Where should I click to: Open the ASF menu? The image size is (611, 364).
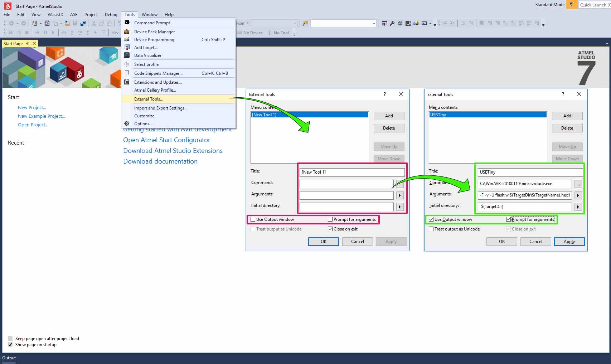point(74,15)
